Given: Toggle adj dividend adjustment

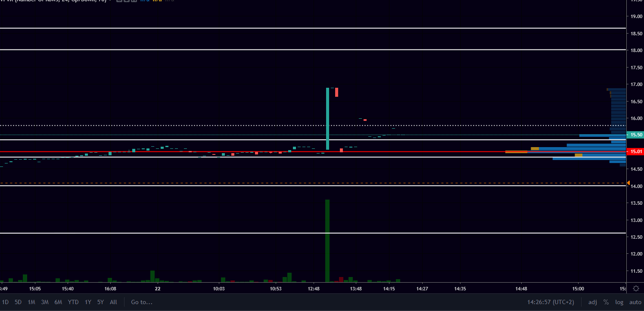Looking at the screenshot, I should pyautogui.click(x=593, y=302).
